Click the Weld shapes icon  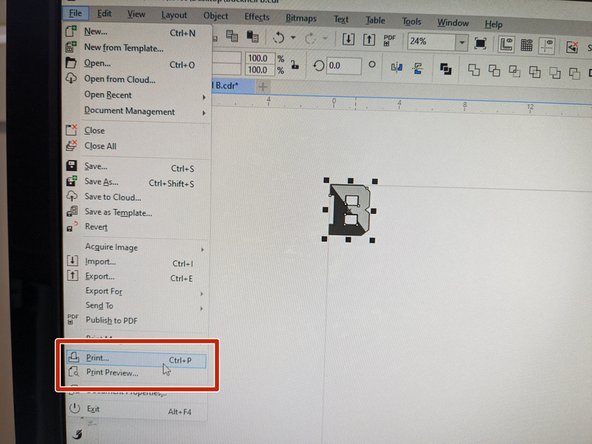(474, 70)
